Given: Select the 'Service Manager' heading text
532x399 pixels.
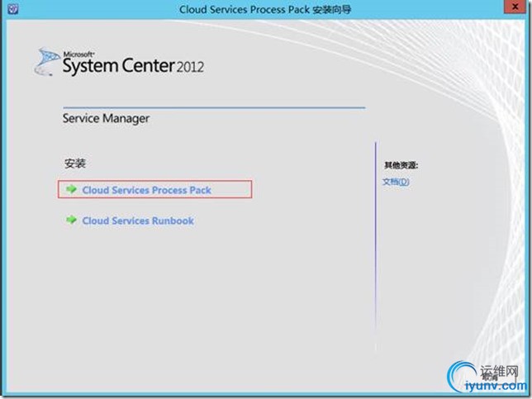Looking at the screenshot, I should coord(106,118).
